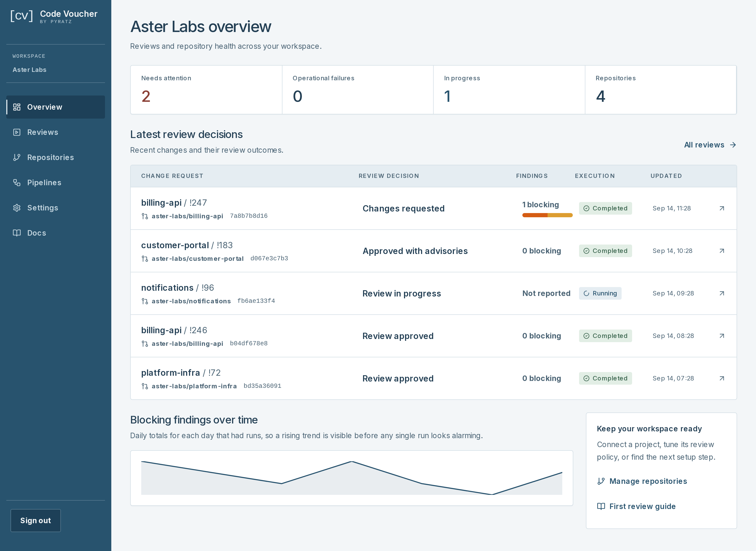Click the aster-labs/customer-portal repo path
Image resolution: width=756 pixels, height=551 pixels.
coord(197,258)
